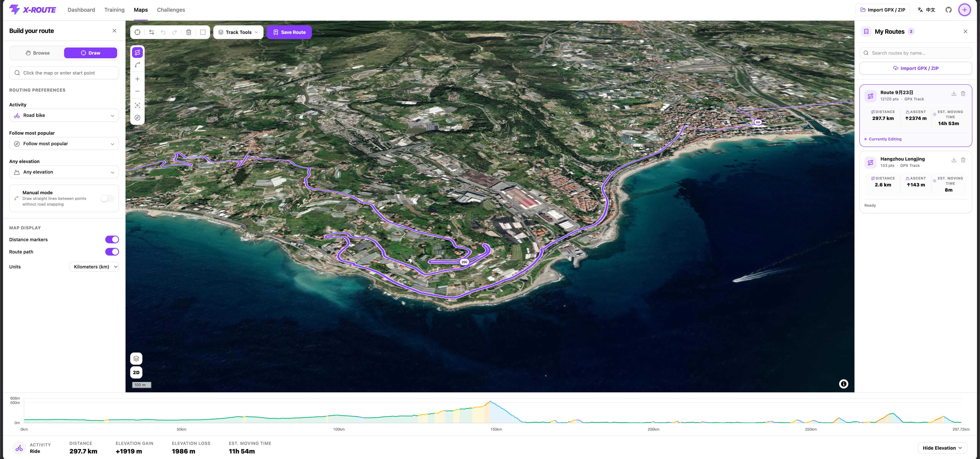Select the freehand curve line tool

[137, 65]
